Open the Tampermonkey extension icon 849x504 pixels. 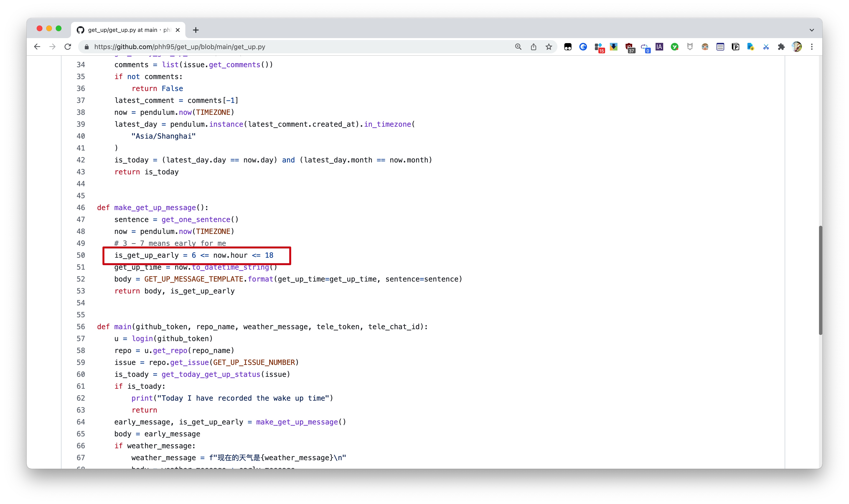pos(567,47)
